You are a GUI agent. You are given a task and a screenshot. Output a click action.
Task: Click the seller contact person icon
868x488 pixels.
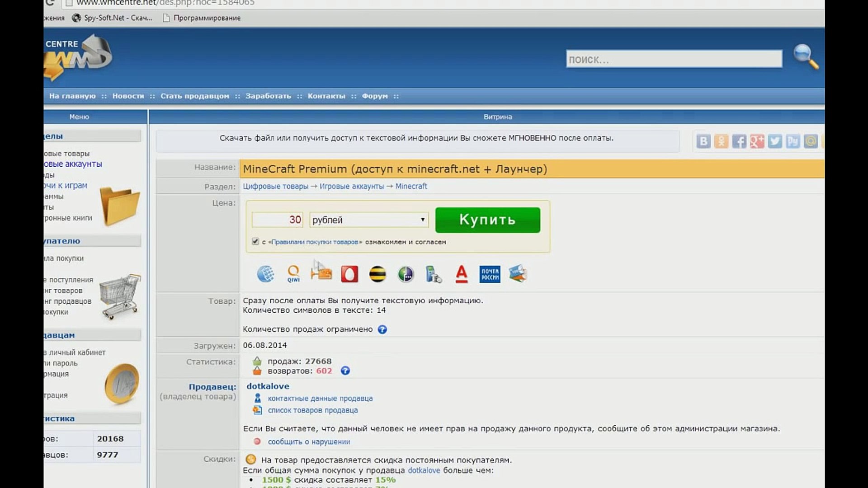[x=257, y=398]
